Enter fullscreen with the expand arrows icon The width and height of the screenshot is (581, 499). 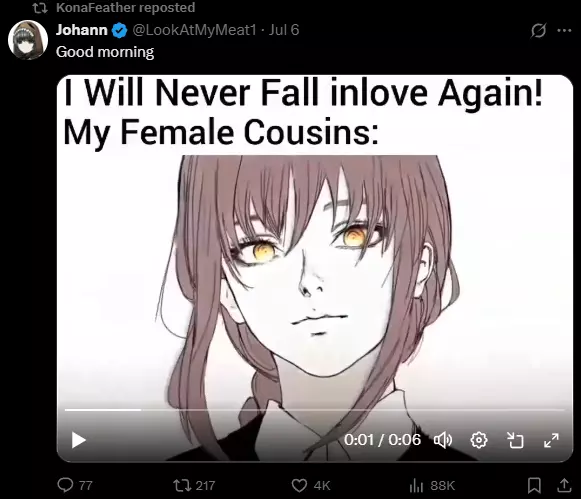point(551,440)
